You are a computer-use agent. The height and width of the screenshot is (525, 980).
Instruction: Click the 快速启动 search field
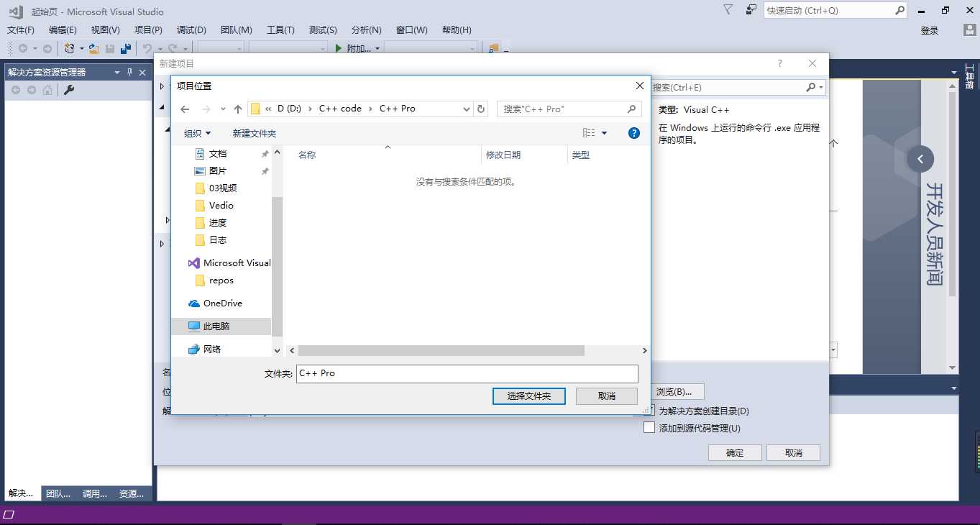[829, 10]
